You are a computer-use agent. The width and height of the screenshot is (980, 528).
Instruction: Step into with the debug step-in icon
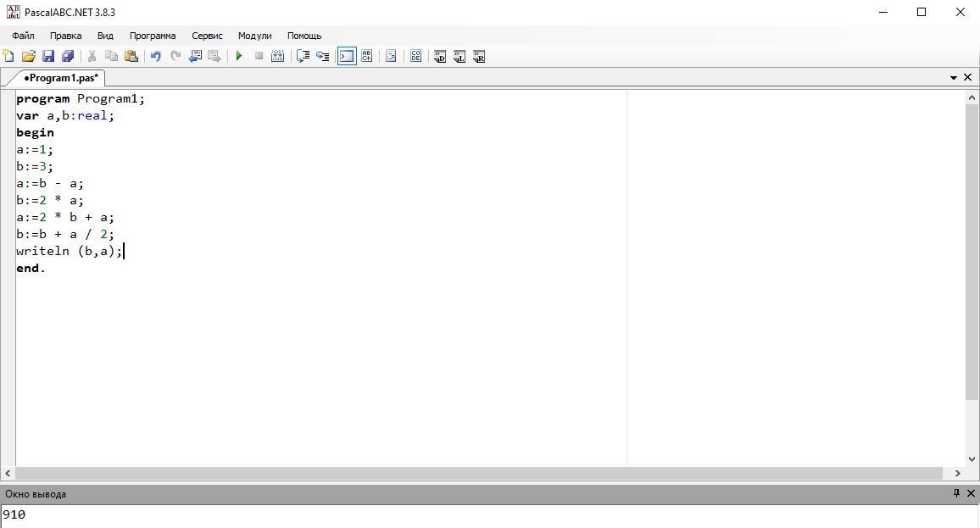point(322,56)
